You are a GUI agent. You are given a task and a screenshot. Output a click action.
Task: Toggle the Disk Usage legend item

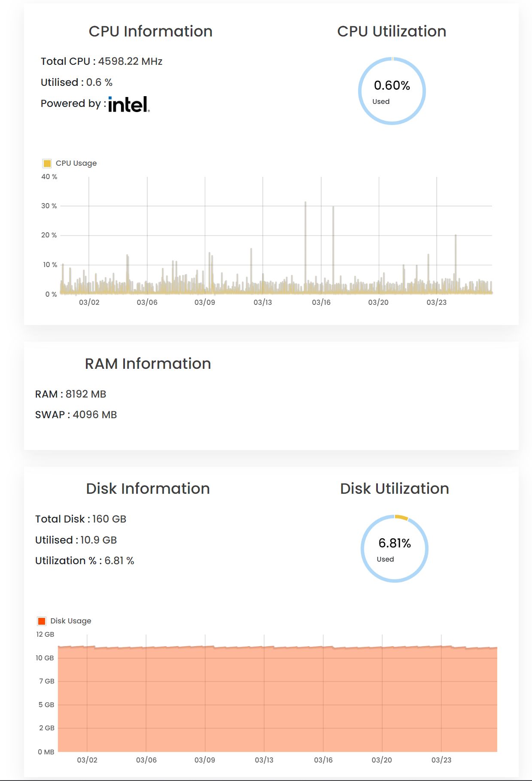point(64,621)
